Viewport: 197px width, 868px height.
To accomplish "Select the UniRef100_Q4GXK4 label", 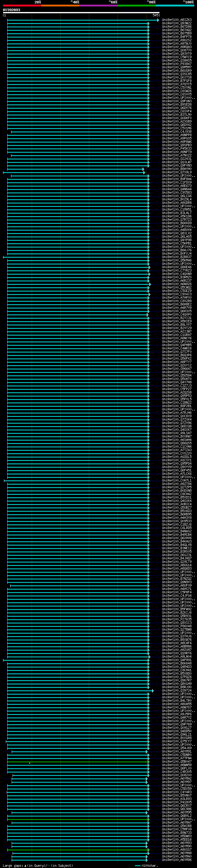I will point(176,501).
